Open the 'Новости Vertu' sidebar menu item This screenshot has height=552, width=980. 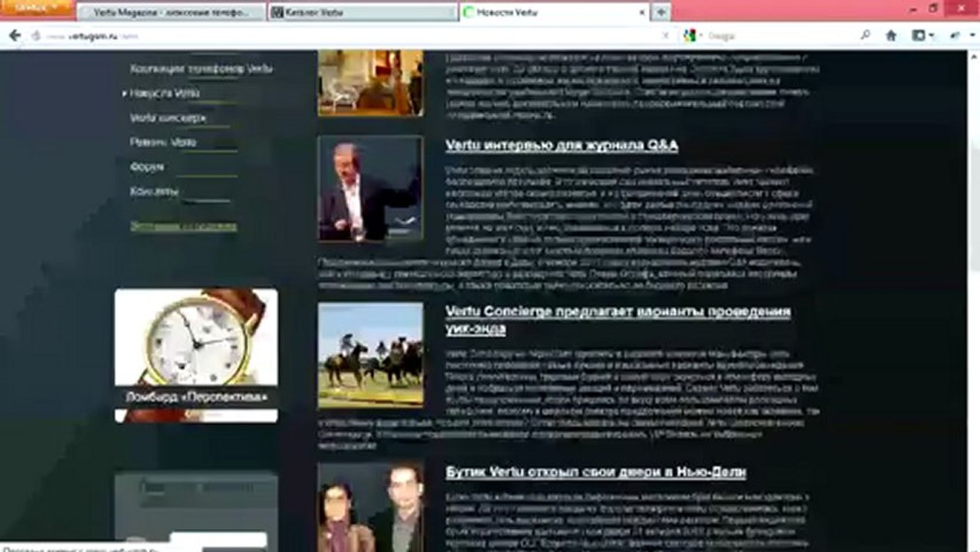coord(165,94)
